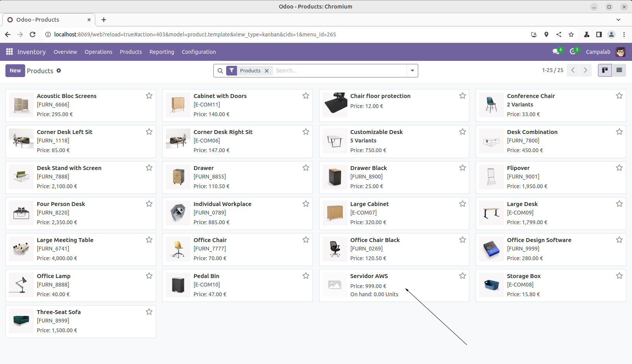Open the Configuration menu
Viewport: 632px width, 364px height.
click(199, 52)
